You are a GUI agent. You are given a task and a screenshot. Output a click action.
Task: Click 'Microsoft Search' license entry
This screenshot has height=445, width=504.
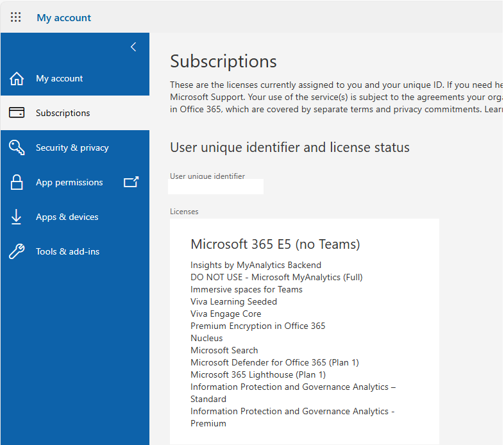[224, 351]
